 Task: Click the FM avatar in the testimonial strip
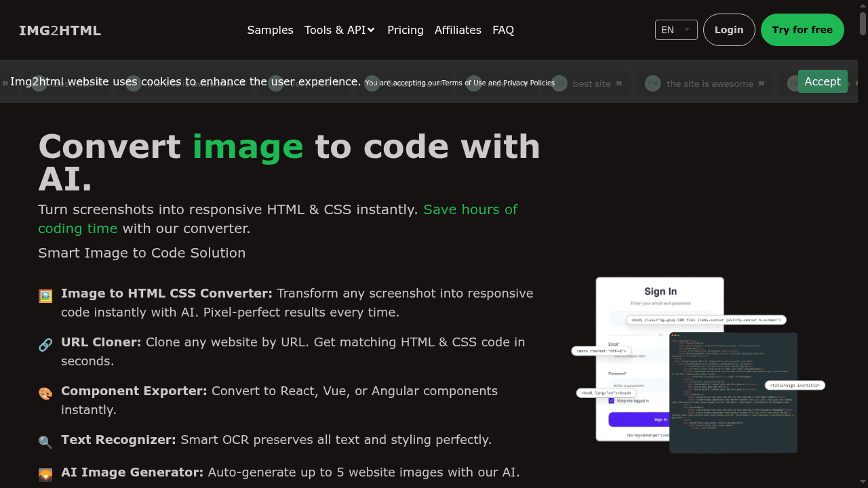[652, 83]
